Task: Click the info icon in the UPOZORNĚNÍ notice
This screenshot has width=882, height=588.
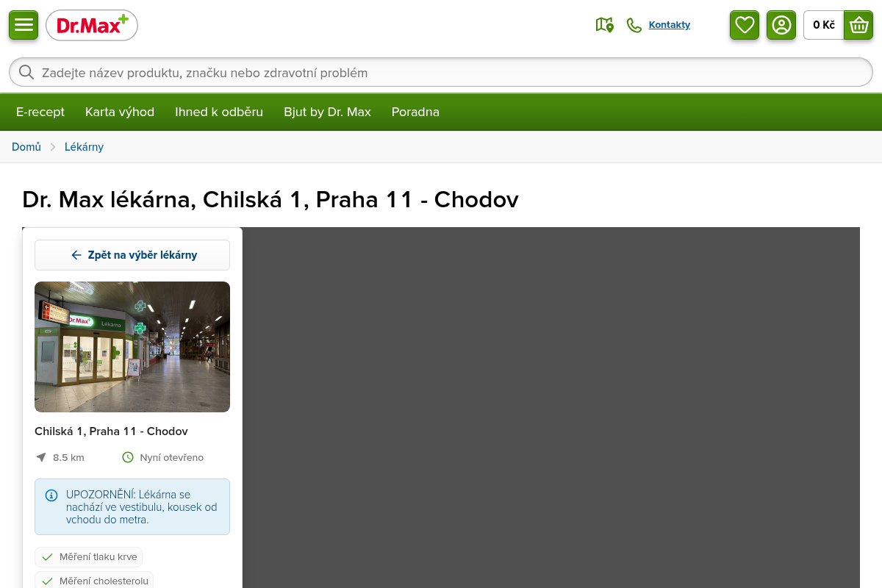Action: click(51, 495)
